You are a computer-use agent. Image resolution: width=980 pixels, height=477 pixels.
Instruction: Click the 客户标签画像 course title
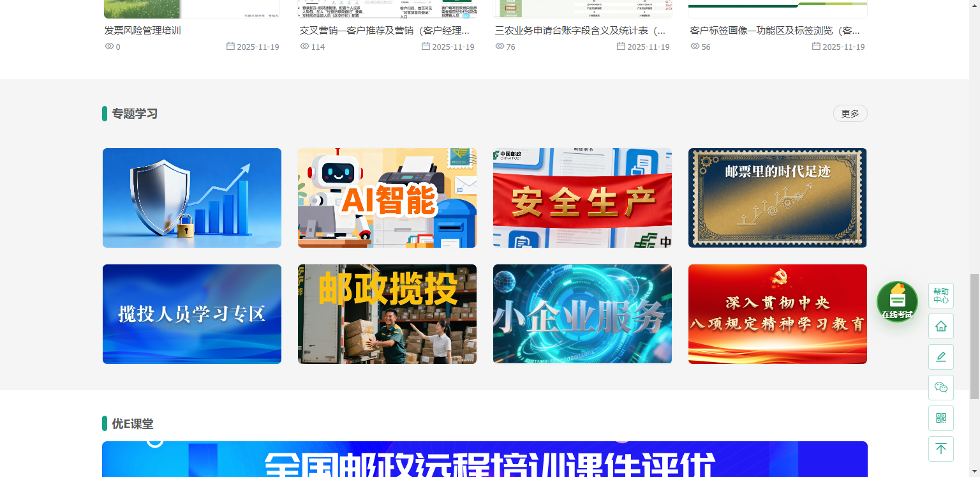pyautogui.click(x=778, y=30)
